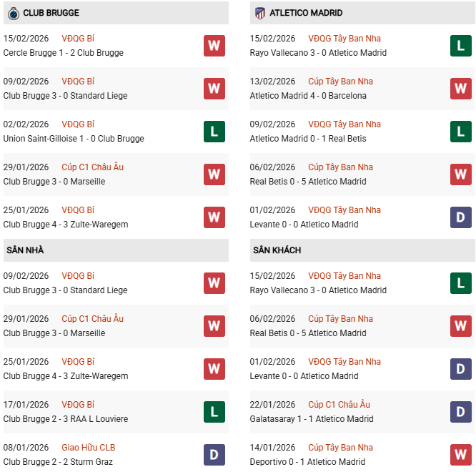
Task: Select the SÂN KHÁCH section header
Action: point(277,250)
